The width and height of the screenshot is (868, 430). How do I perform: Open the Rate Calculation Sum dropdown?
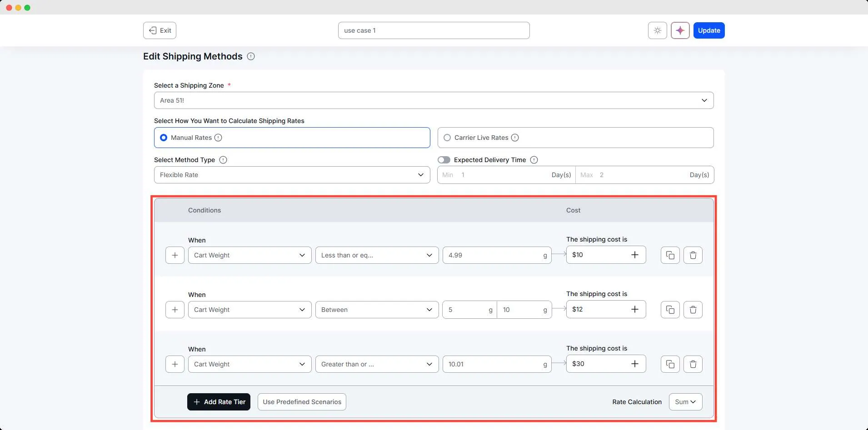(x=685, y=401)
